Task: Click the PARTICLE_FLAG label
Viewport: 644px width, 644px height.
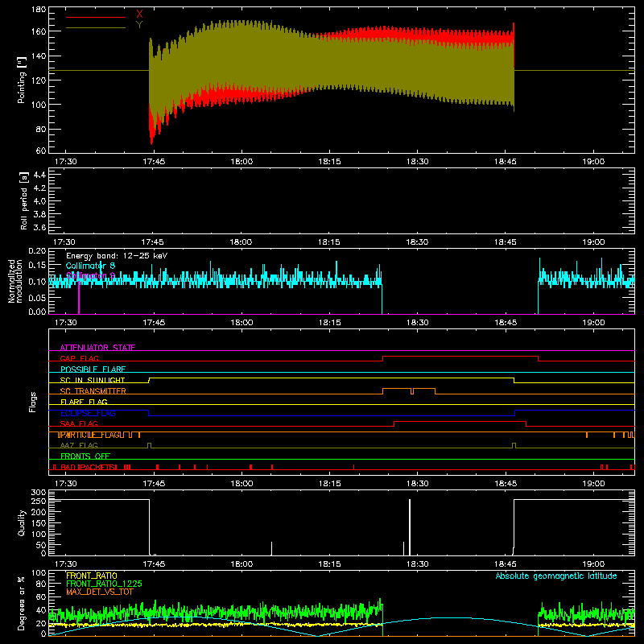Action: point(90,435)
